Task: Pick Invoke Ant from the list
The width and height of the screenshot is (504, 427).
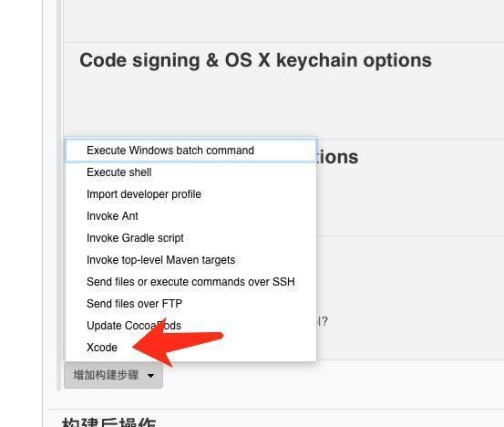Action: (190, 216)
